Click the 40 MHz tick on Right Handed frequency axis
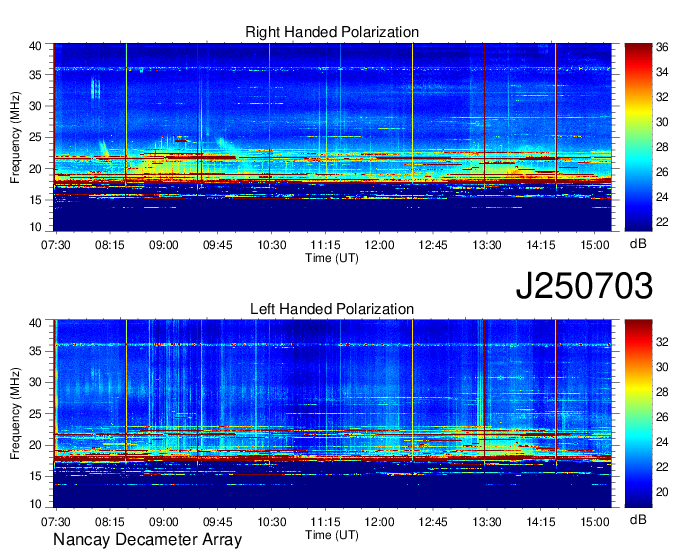Screen dimensions: 680x552 pyautogui.click(x=35, y=46)
